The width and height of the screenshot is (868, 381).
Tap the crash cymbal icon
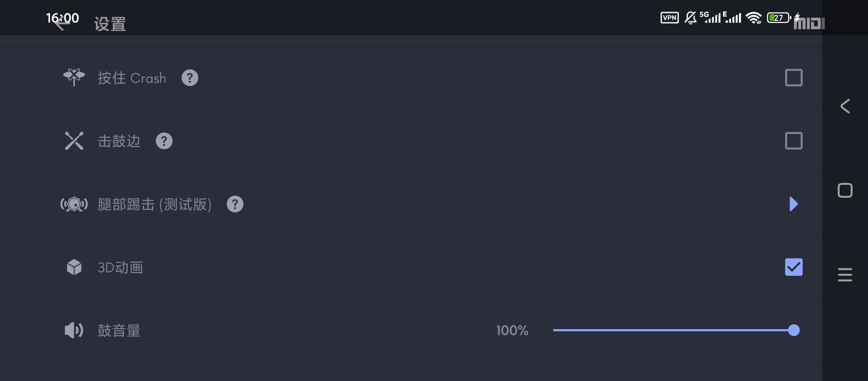[74, 77]
